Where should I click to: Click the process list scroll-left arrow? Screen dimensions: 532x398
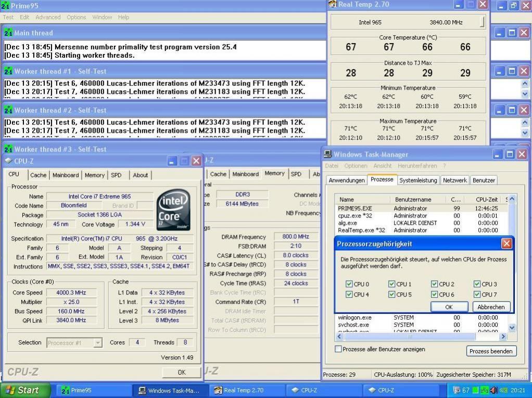click(x=339, y=336)
